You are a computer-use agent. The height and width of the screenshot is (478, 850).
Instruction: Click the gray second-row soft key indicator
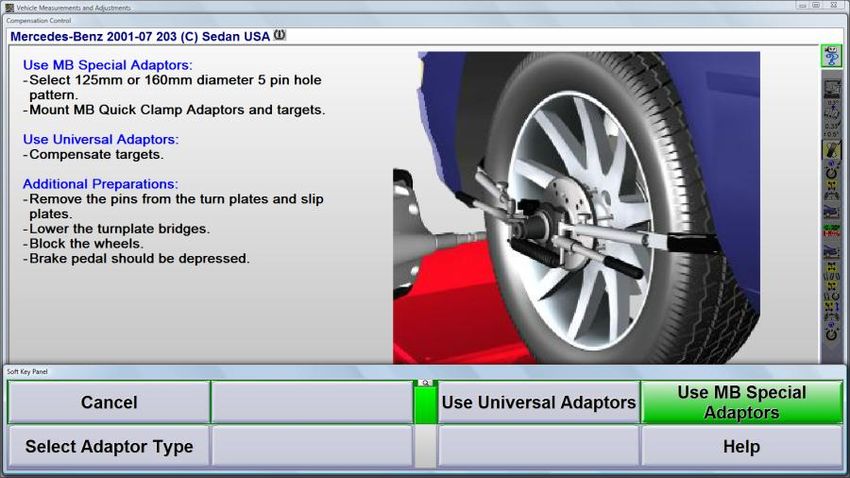click(426, 446)
